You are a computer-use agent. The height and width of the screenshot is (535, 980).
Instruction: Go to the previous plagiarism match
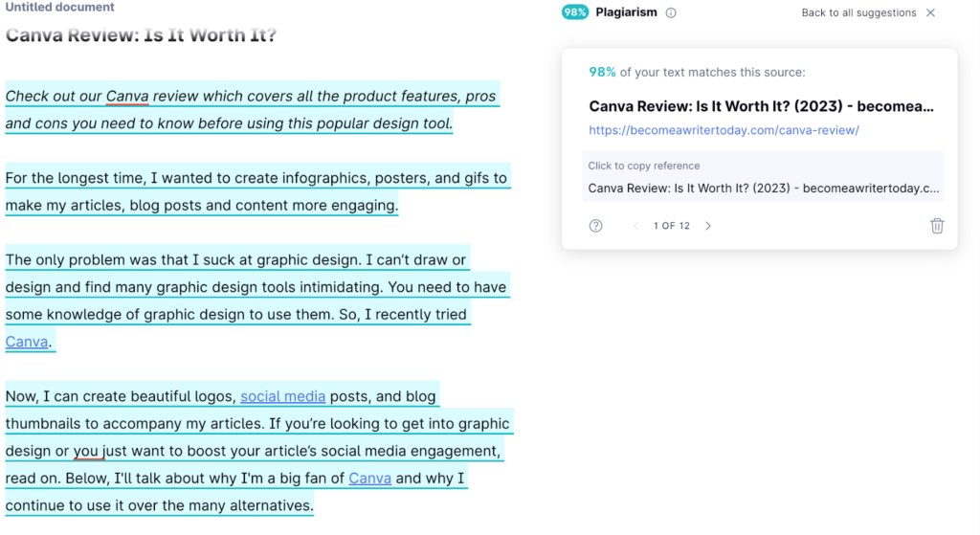tap(635, 226)
